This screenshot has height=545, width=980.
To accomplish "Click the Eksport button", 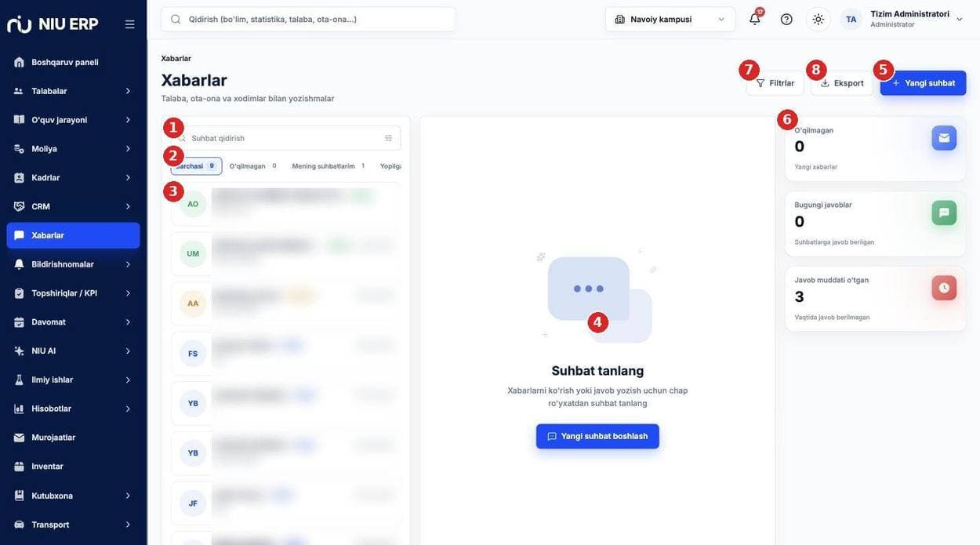I will tap(842, 83).
